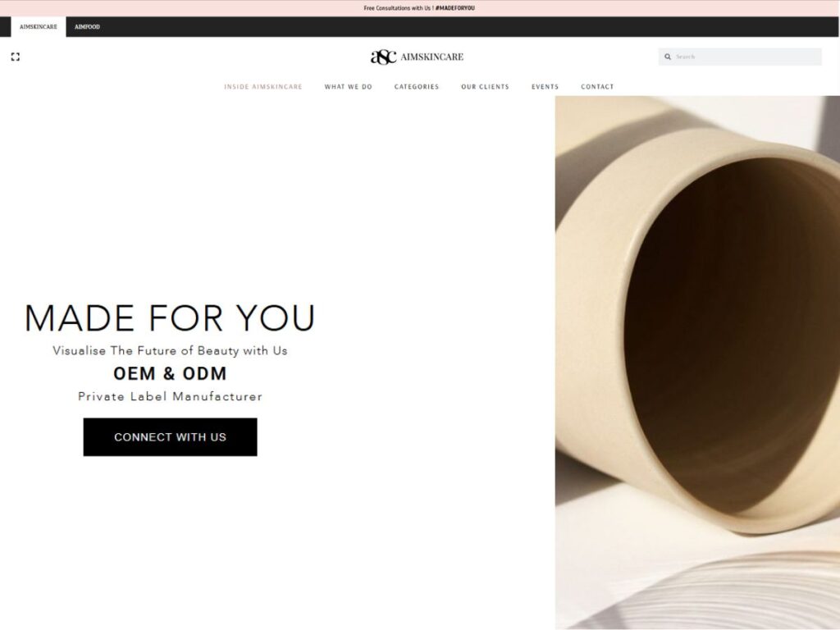Click the MADE FOR YOU headline
The image size is (840, 630).
pos(170,317)
